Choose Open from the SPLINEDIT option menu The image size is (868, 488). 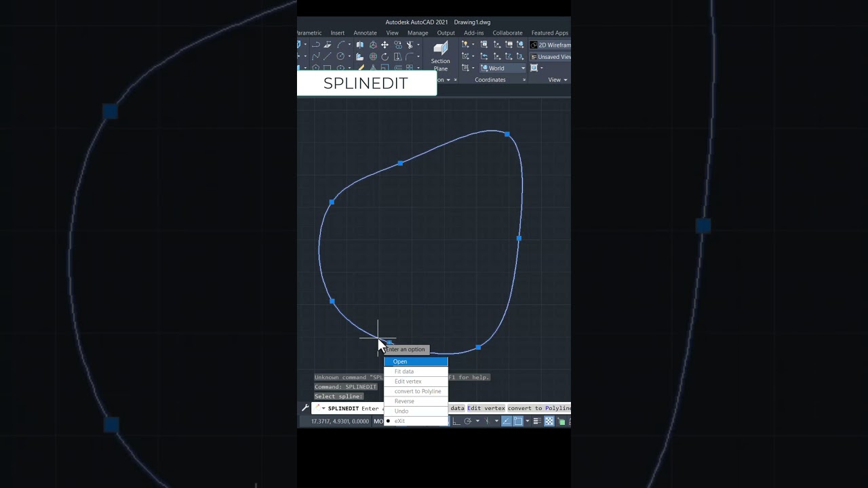tap(416, 361)
